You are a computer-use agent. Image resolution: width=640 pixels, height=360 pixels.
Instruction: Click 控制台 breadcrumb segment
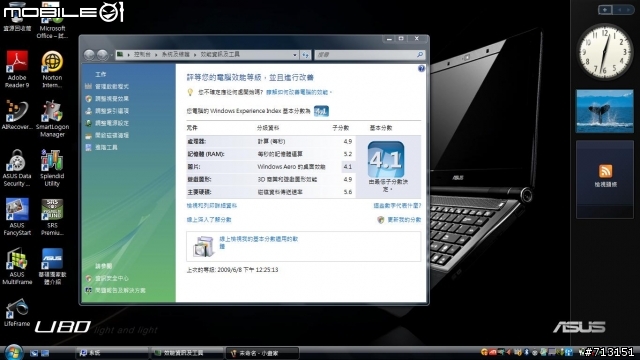point(142,54)
